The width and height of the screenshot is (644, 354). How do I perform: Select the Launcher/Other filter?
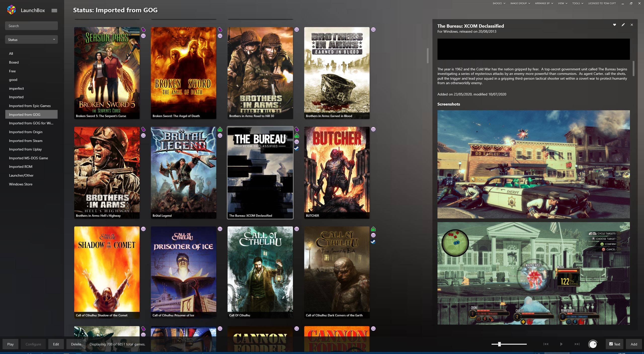[x=31, y=175]
